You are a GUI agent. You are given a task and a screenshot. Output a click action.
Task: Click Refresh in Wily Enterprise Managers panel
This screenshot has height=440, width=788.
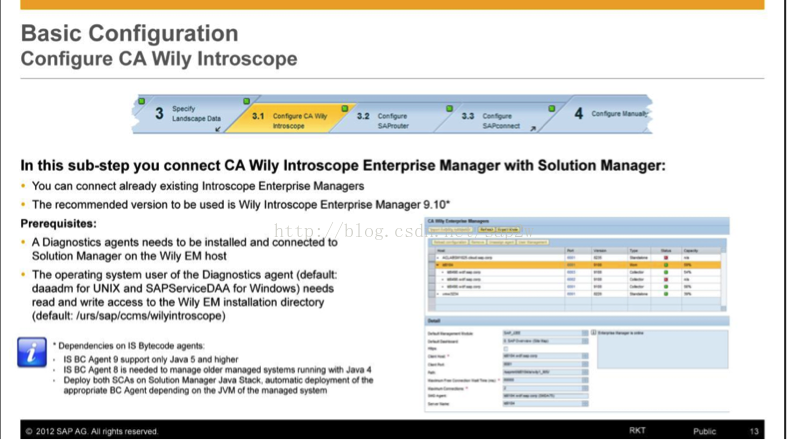click(x=486, y=230)
